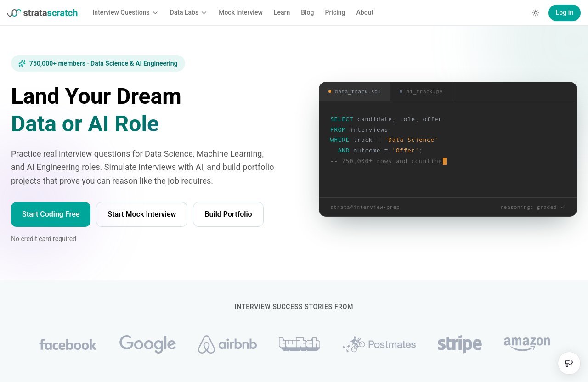588x382 pixels.
Task: Click the AND outcome = 'Offer' line
Action: point(380,151)
